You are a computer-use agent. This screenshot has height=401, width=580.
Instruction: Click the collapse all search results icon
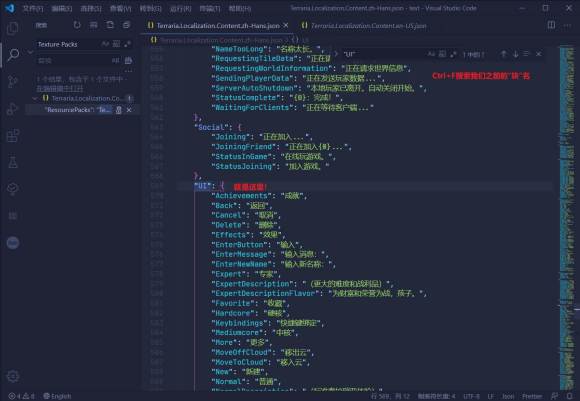[127, 25]
